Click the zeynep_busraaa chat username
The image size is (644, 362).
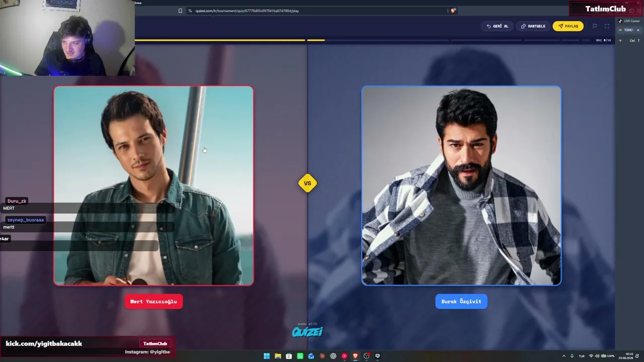(26, 220)
